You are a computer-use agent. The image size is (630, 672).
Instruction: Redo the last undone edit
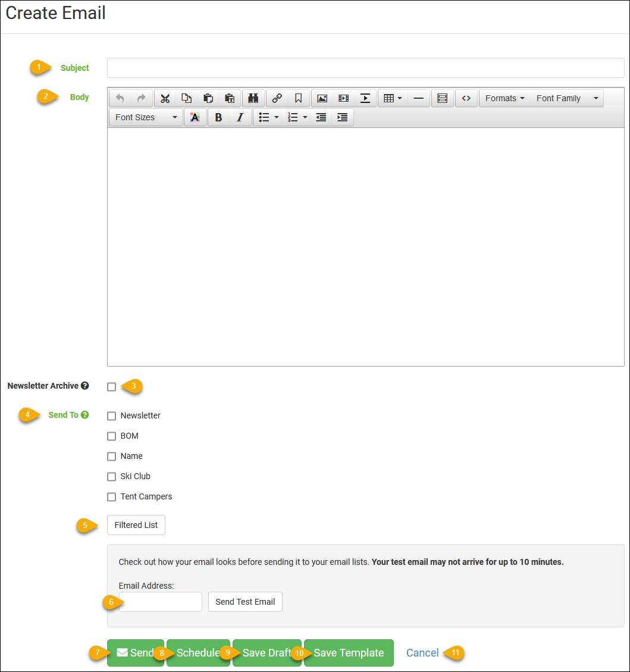[x=142, y=98]
